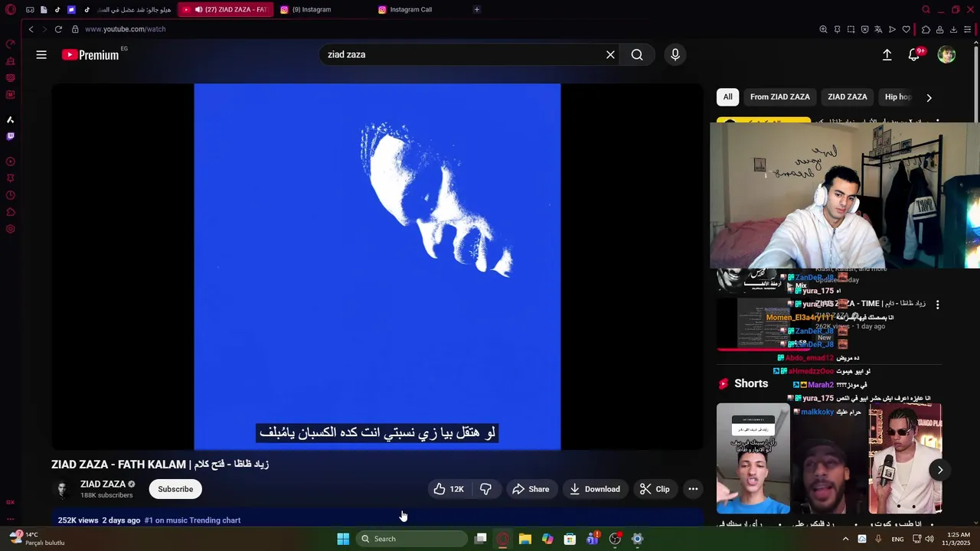The height and width of the screenshot is (551, 980).
Task: Create a Clip from this video
Action: click(655, 489)
